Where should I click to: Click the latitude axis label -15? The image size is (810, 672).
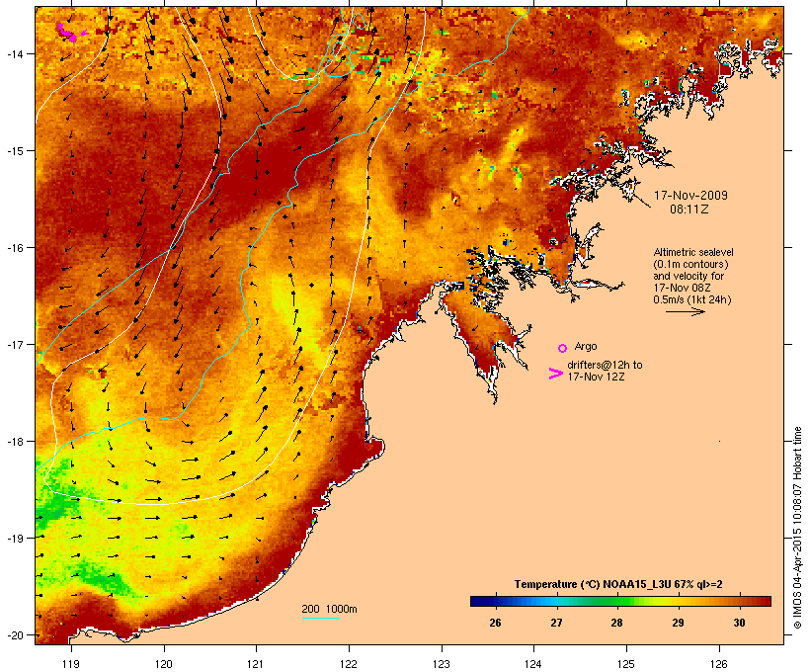tap(14, 151)
